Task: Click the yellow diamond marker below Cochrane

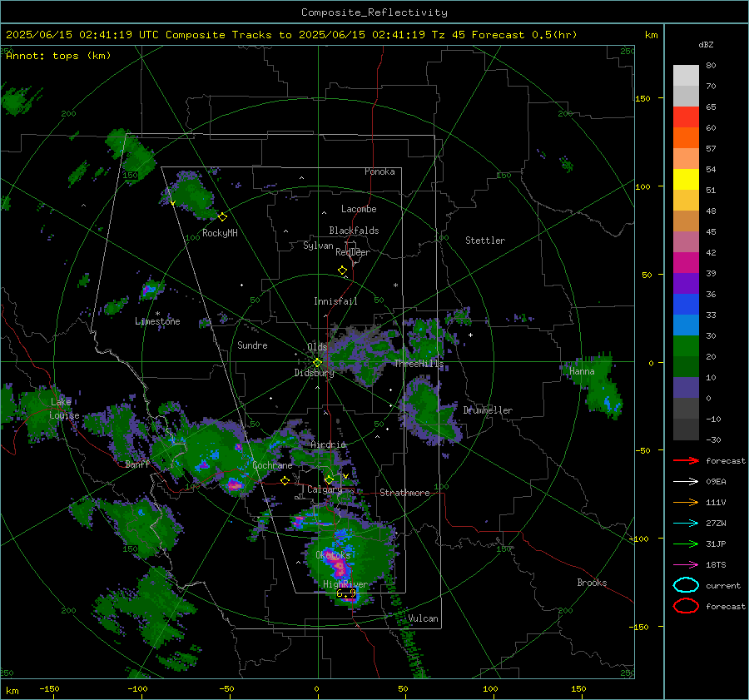Action: coord(285,480)
